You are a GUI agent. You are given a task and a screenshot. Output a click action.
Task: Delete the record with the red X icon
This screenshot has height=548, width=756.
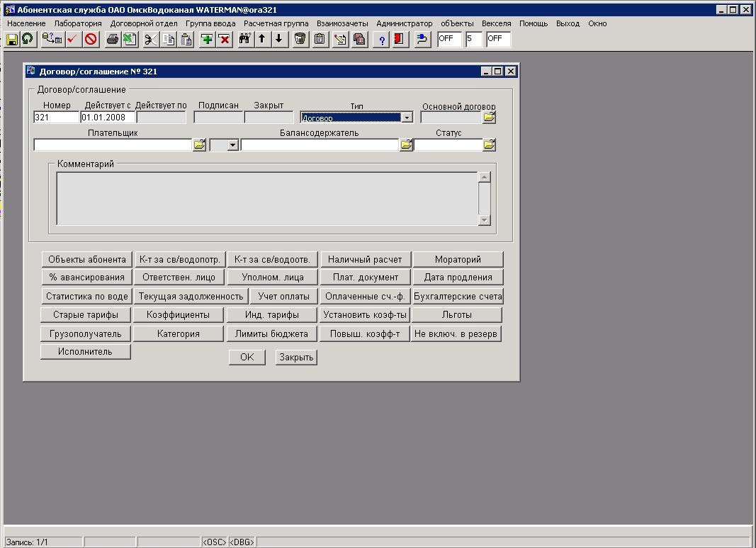(224, 39)
